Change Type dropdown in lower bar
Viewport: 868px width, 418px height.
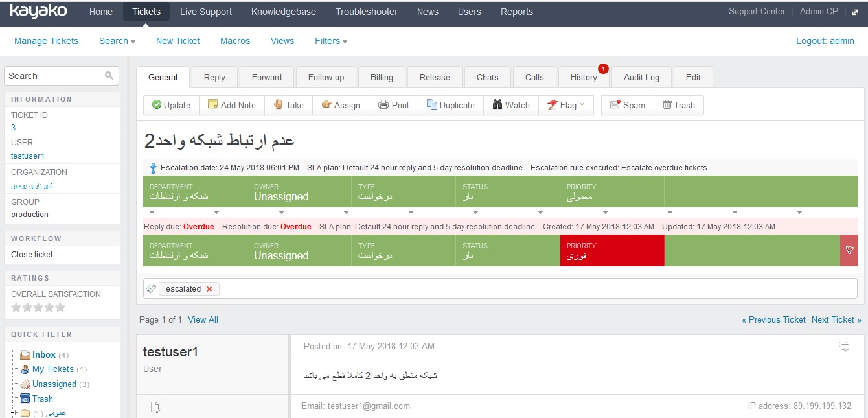point(404,250)
